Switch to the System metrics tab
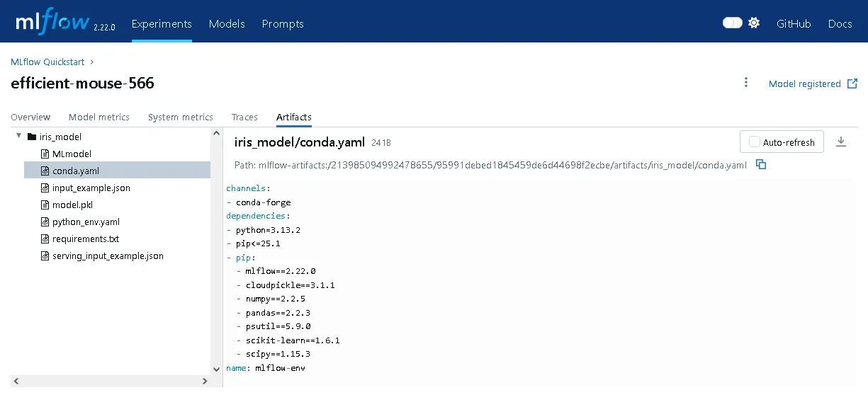Screen dimensions: 868x402 coord(181,117)
